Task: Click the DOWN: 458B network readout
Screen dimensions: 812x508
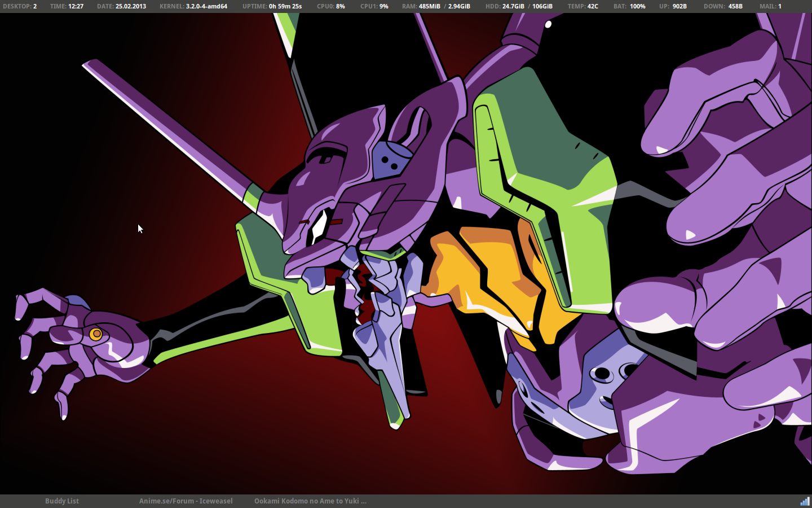Action: 723,6
